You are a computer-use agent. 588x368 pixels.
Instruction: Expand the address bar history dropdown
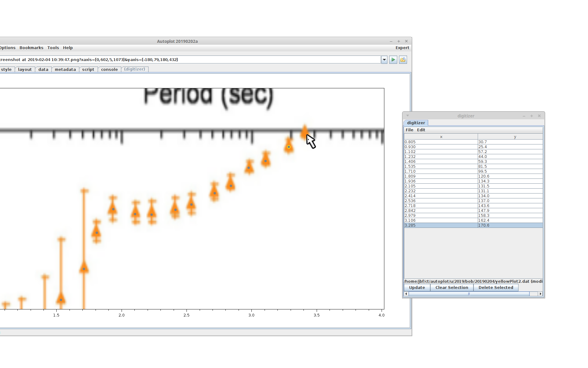(384, 60)
